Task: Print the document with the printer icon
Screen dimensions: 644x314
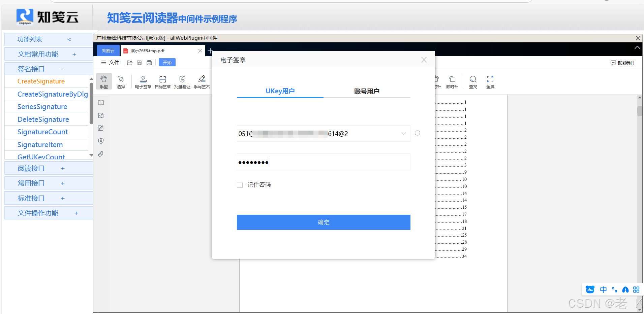Action: point(149,63)
